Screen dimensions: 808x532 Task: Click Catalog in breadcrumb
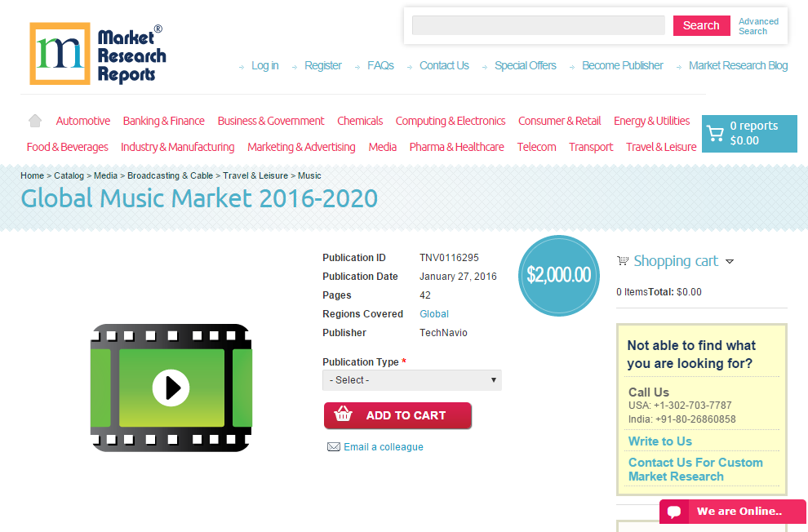pyautogui.click(x=69, y=175)
